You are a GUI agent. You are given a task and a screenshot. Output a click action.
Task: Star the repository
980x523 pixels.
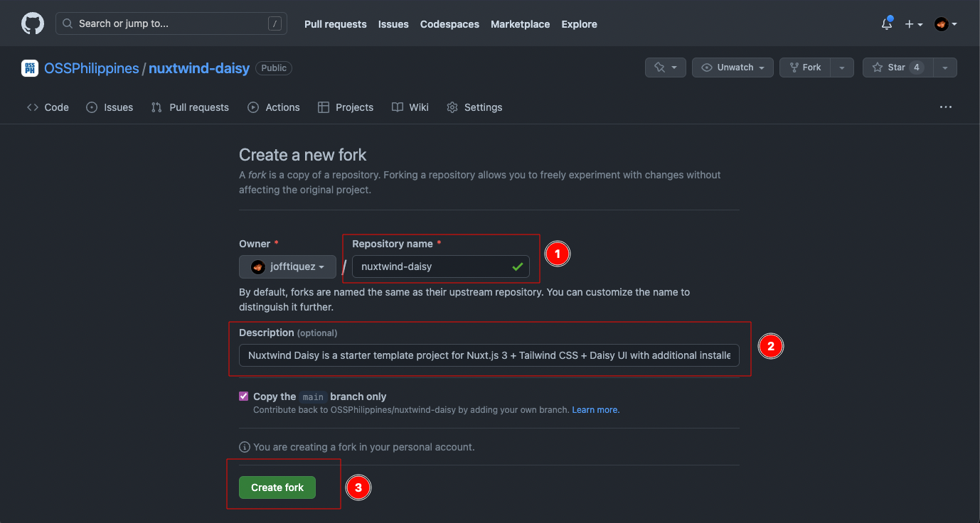click(897, 68)
